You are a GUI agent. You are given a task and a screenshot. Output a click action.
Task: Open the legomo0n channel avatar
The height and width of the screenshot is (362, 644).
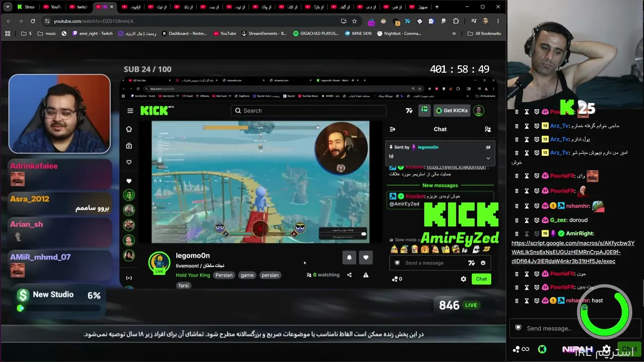[159, 262]
